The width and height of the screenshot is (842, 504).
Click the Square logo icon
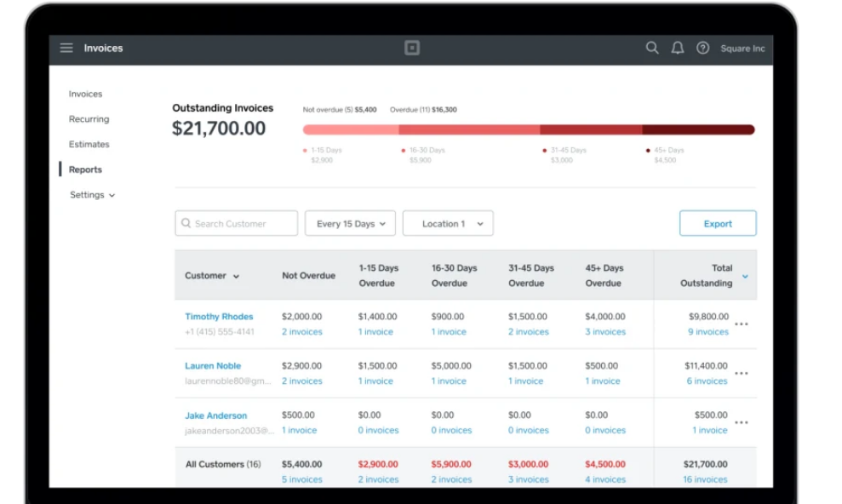tap(412, 49)
